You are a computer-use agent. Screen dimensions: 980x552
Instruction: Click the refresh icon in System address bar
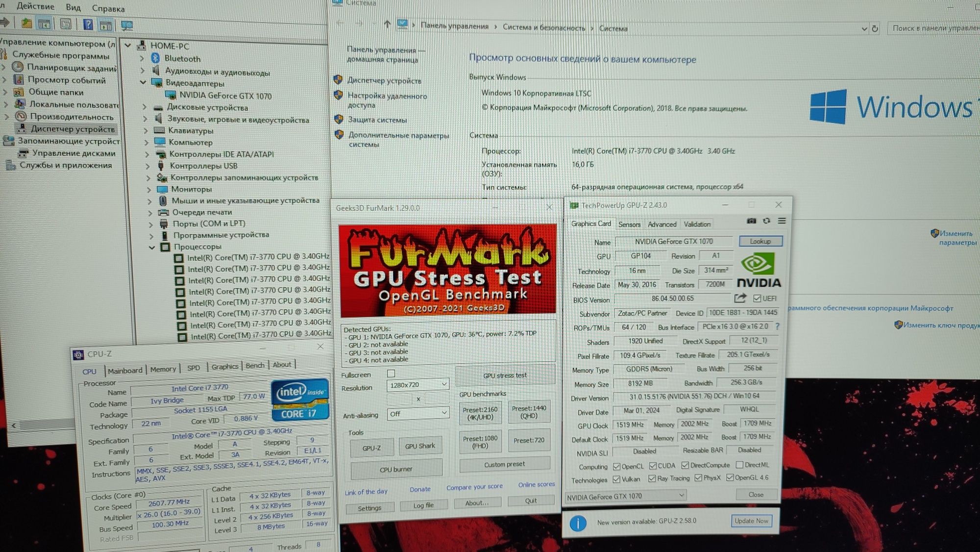tap(875, 28)
